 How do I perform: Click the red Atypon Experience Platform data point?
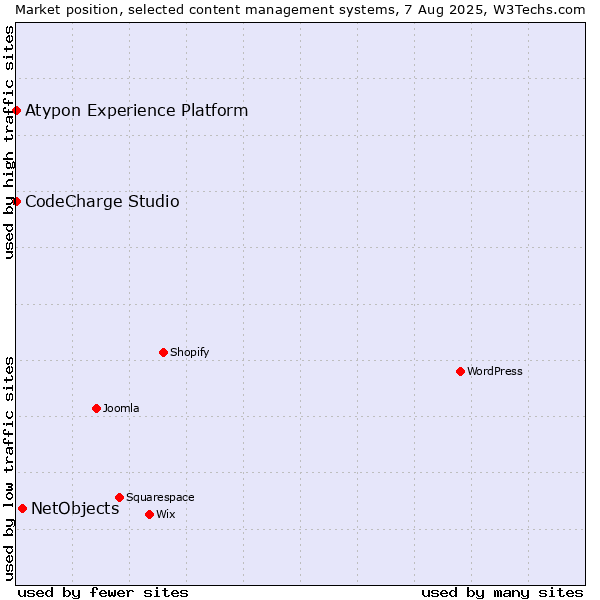tap(16, 111)
